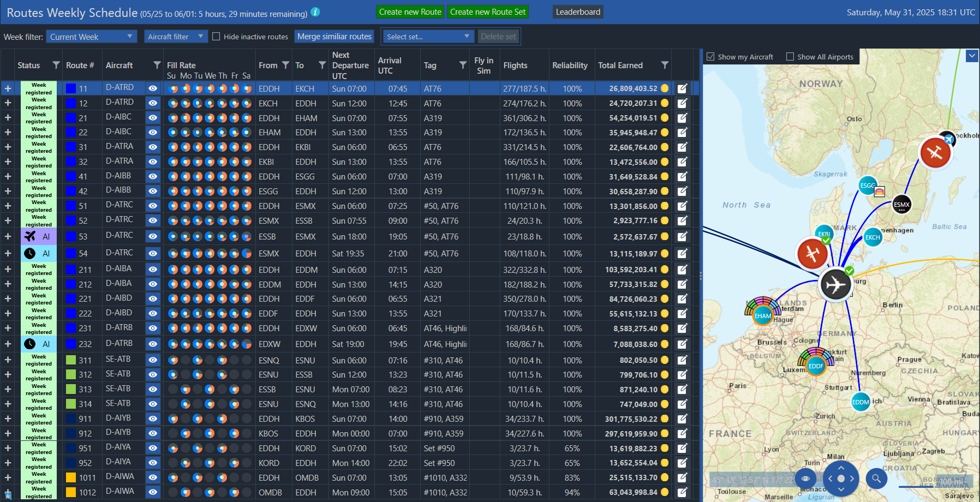This screenshot has width=980, height=502.
Task: Open the Current Week filter dropdown
Action: (91, 37)
